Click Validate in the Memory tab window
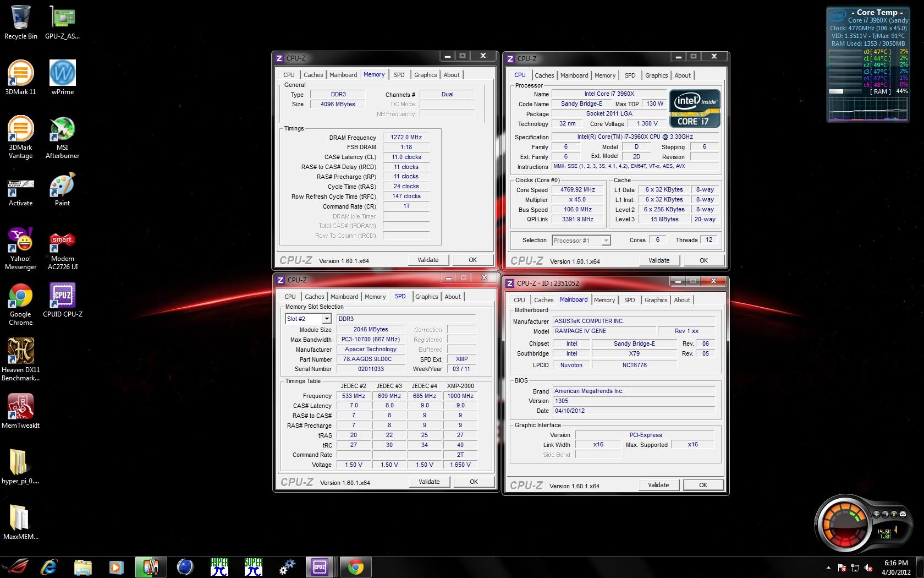Viewport: 924px width, 578px height. 428,260
